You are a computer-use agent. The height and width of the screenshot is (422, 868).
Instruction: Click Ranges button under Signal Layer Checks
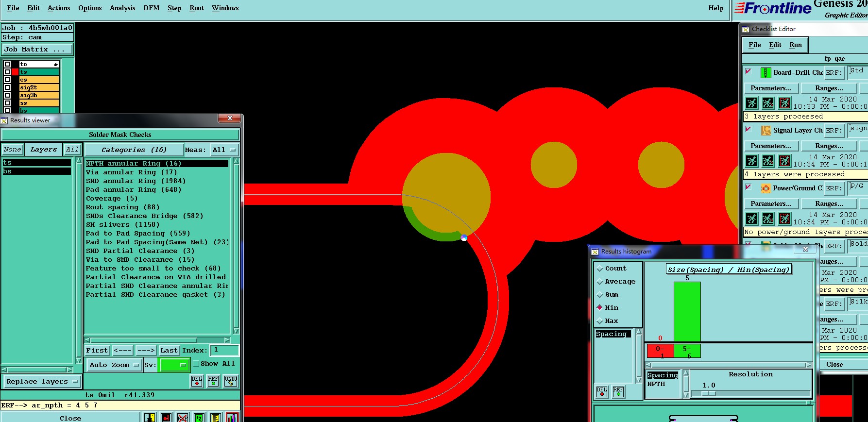coord(829,146)
